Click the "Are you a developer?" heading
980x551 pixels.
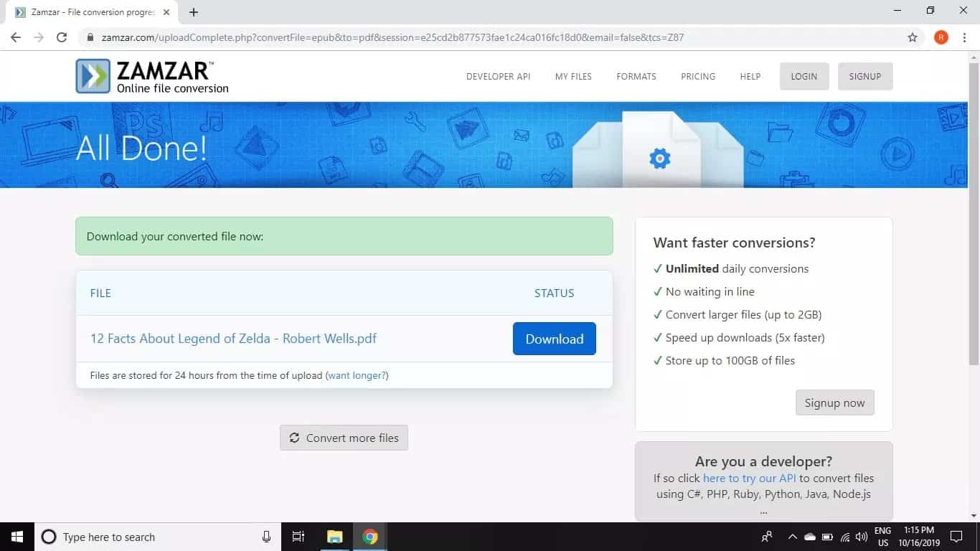coord(763,461)
